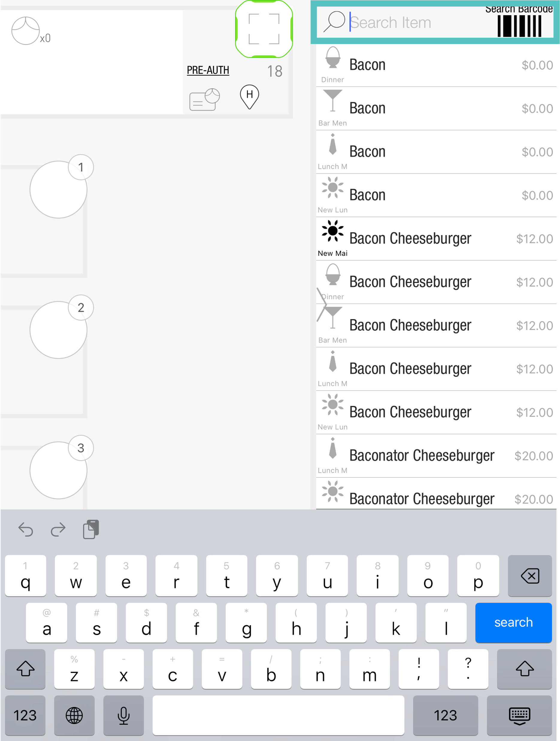This screenshot has width=560, height=741.
Task: Tap the guest count icon showing x0
Action: [x=26, y=31]
